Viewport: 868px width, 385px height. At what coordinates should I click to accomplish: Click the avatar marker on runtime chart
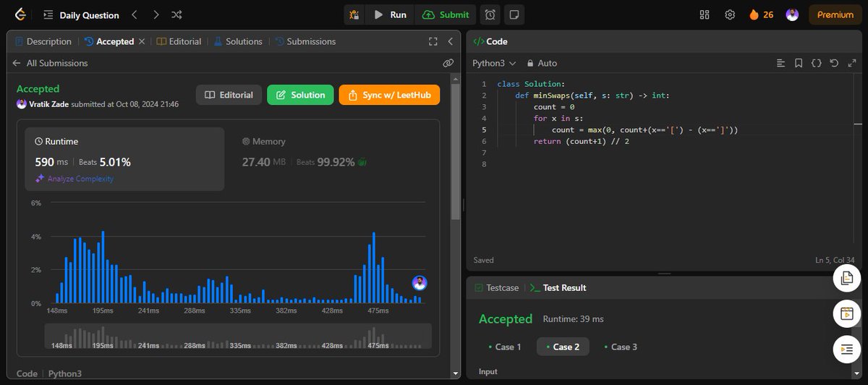pyautogui.click(x=420, y=283)
